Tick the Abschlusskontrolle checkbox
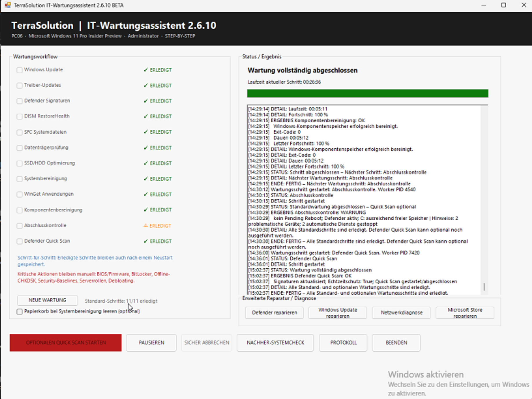This screenshot has height=399, width=532. [x=19, y=226]
